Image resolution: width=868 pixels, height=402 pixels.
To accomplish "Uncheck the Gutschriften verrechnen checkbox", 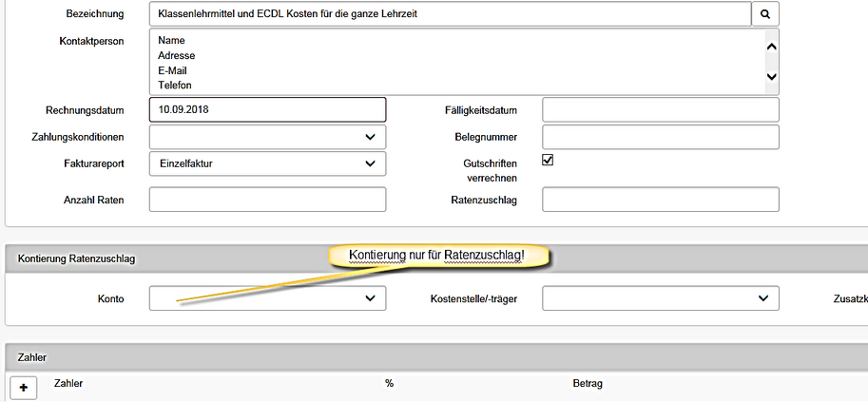I will pyautogui.click(x=548, y=160).
